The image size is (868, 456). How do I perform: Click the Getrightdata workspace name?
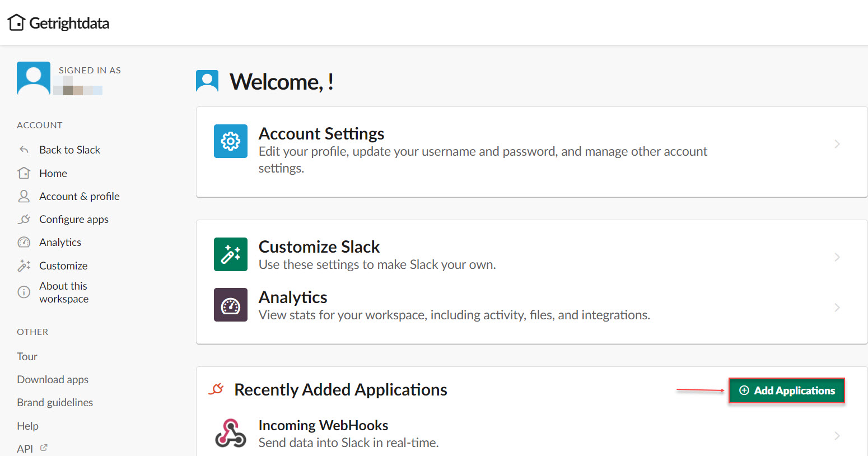point(69,23)
